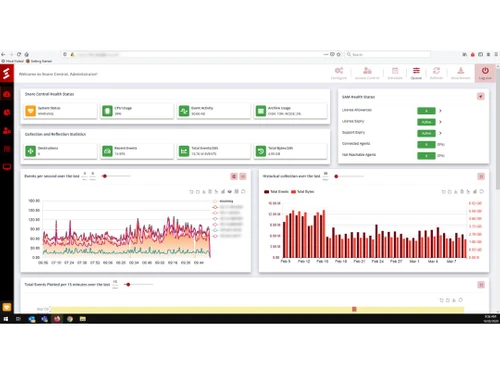This screenshot has height=375, width=500.
Task: Click the Not Reachable Agents green badge
Action: [426, 155]
